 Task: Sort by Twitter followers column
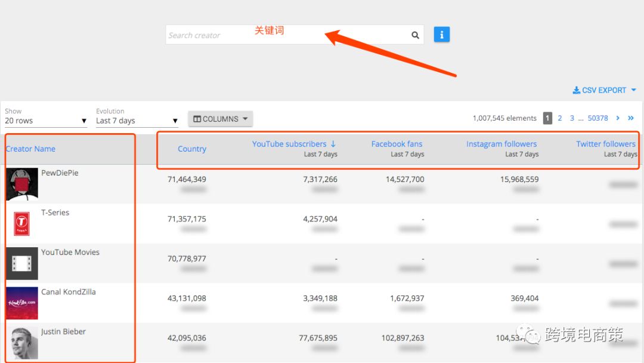pyautogui.click(x=606, y=144)
